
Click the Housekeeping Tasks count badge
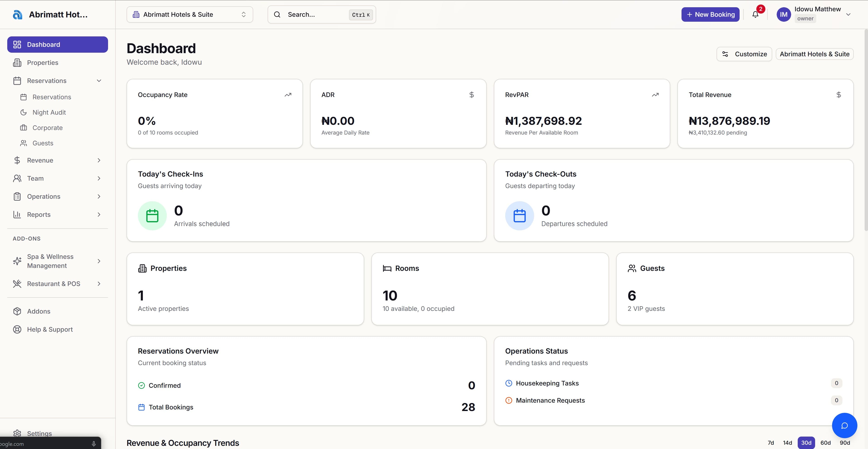point(836,383)
